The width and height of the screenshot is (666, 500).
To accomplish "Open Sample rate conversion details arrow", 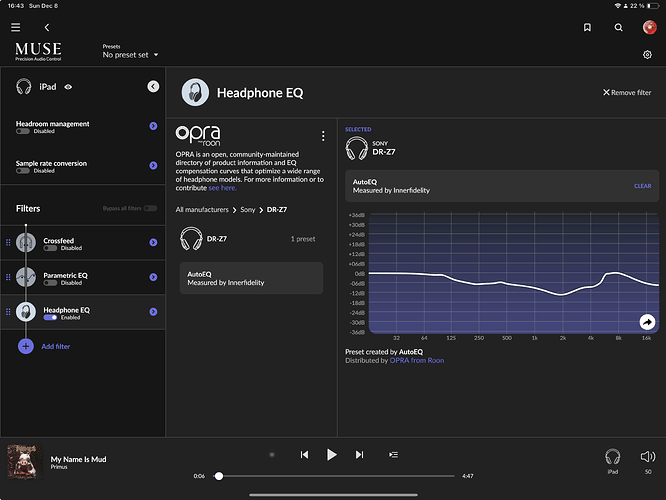I will tap(153, 166).
